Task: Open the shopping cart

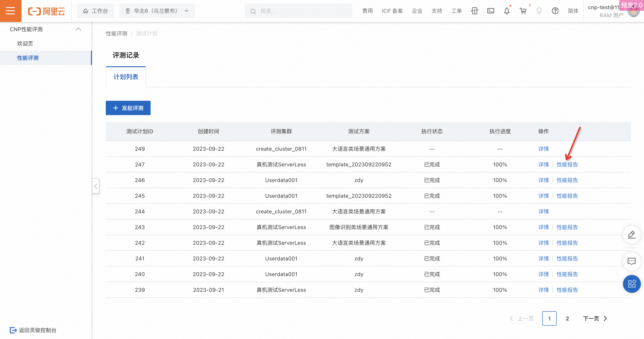Action: pyautogui.click(x=523, y=11)
